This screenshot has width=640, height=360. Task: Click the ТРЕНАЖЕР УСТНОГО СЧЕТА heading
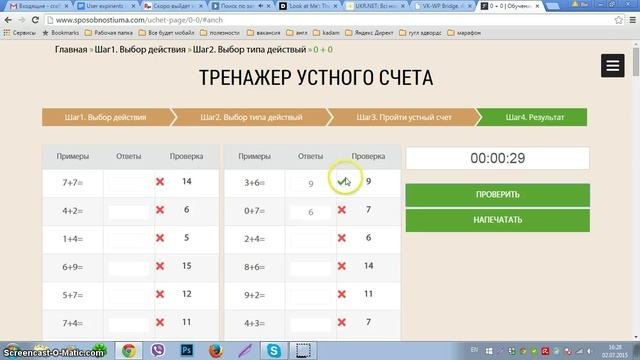pyautogui.click(x=316, y=78)
